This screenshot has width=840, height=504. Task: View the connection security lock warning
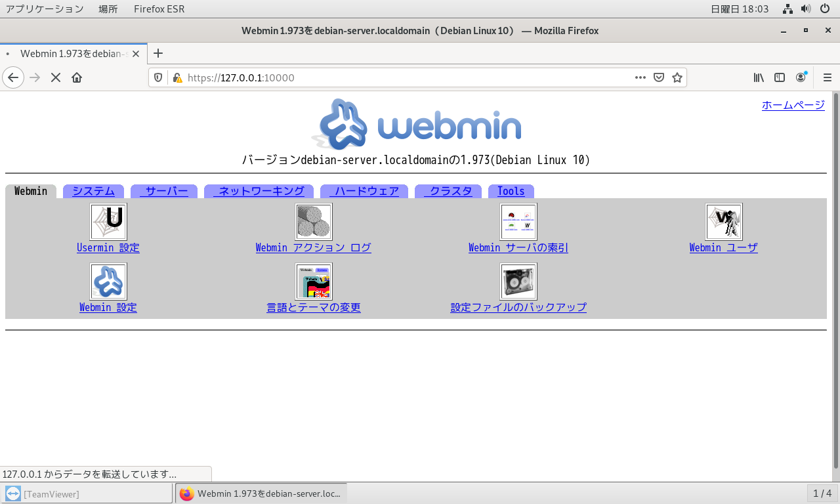point(177,77)
